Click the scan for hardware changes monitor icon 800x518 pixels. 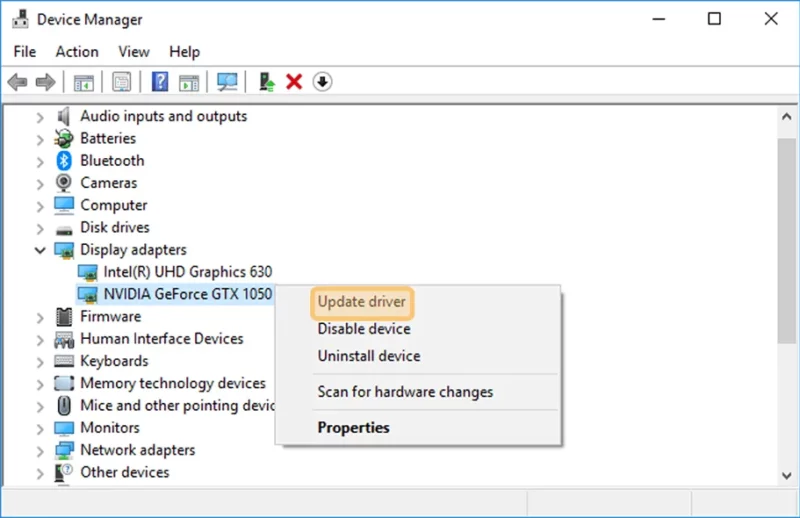pyautogui.click(x=227, y=82)
